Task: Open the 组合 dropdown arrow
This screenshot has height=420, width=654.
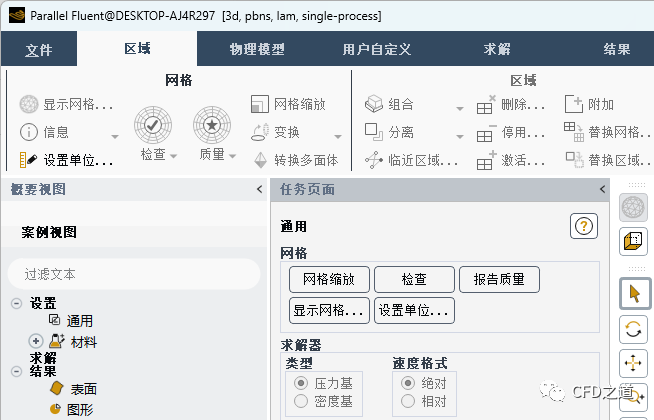Action: click(460, 108)
